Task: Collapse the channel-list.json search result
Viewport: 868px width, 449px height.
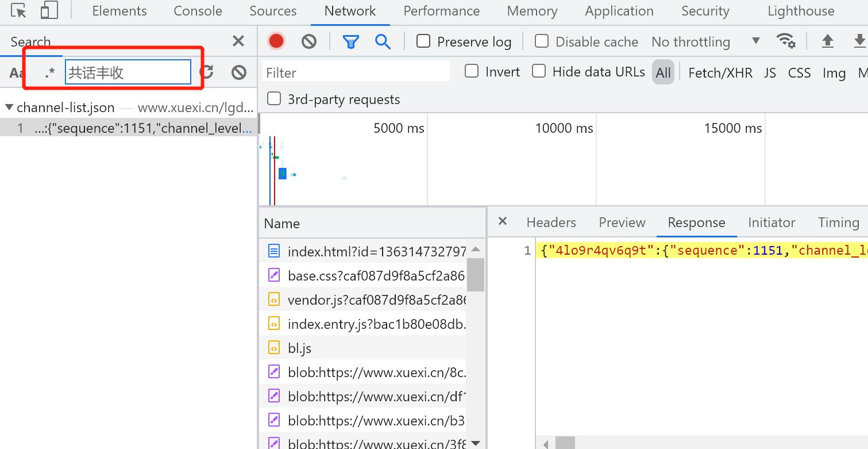Action: tap(9, 108)
